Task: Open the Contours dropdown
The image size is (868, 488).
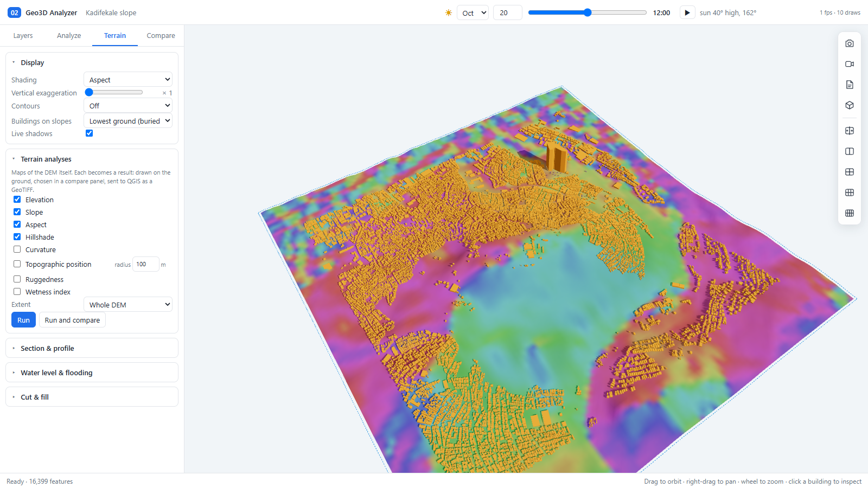Action: 128,105
